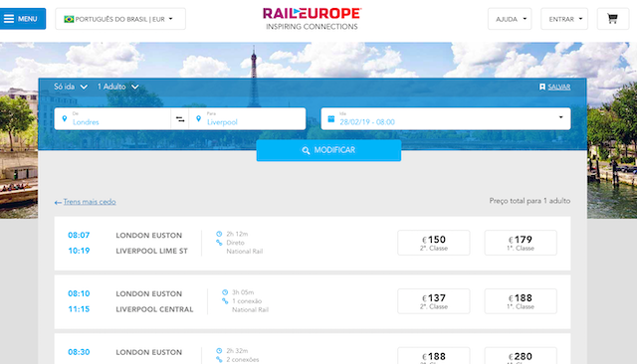The height and width of the screenshot is (364, 637).
Task: Select €188 1st class fare for 08:10 train
Action: pyautogui.click(x=521, y=301)
